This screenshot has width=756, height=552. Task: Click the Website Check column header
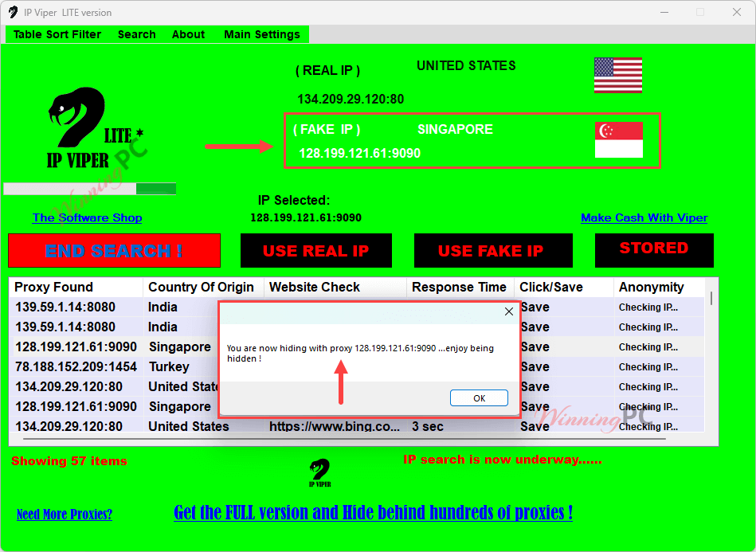click(x=335, y=288)
